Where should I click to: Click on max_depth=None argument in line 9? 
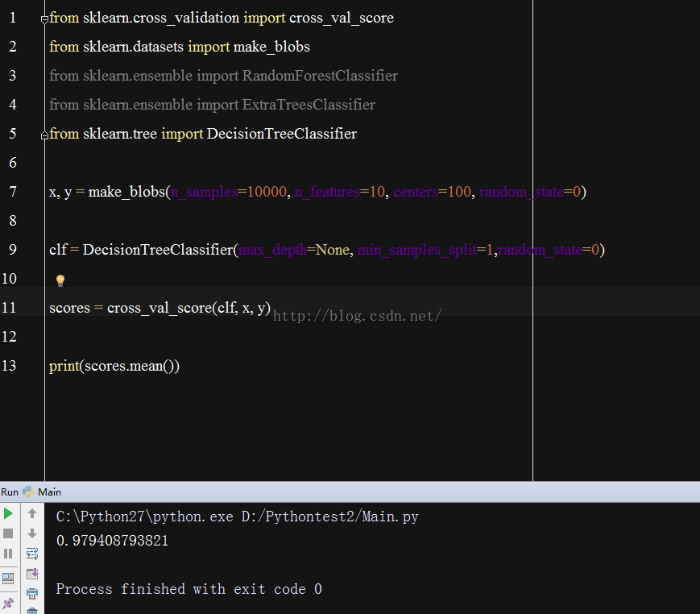[x=294, y=250]
